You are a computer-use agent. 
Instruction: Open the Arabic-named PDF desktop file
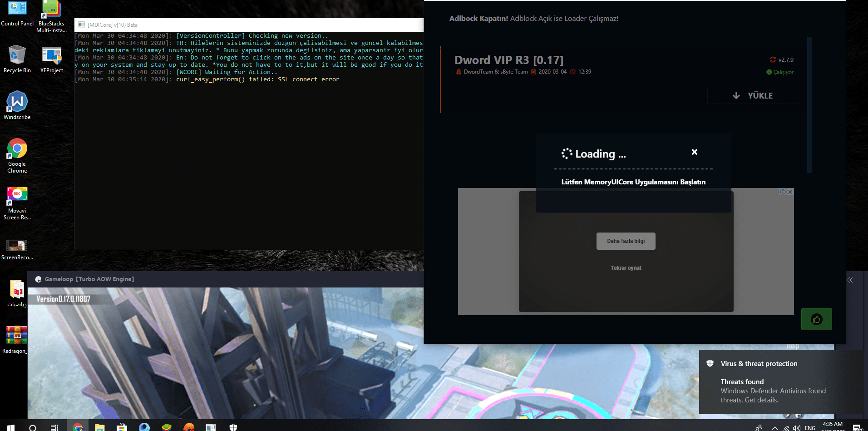click(17, 293)
